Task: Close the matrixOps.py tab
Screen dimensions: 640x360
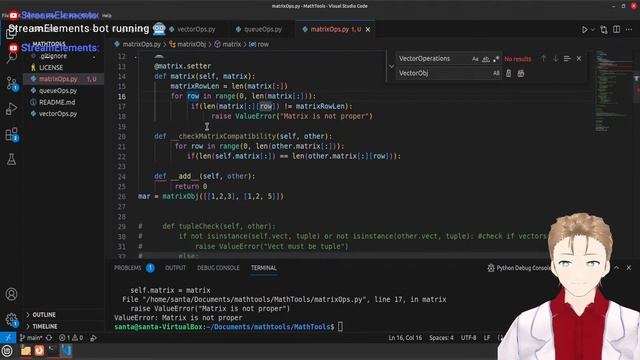Action: pyautogui.click(x=368, y=29)
